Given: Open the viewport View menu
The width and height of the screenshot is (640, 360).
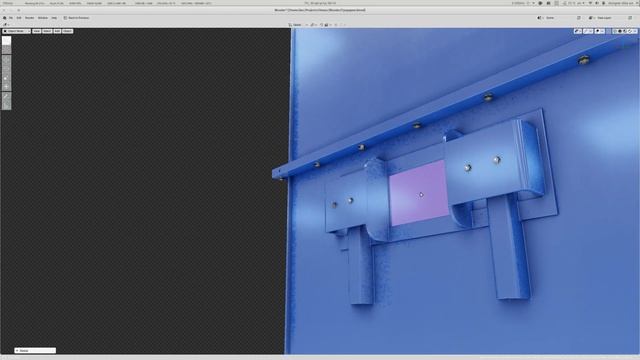Looking at the screenshot, I should coord(36,31).
